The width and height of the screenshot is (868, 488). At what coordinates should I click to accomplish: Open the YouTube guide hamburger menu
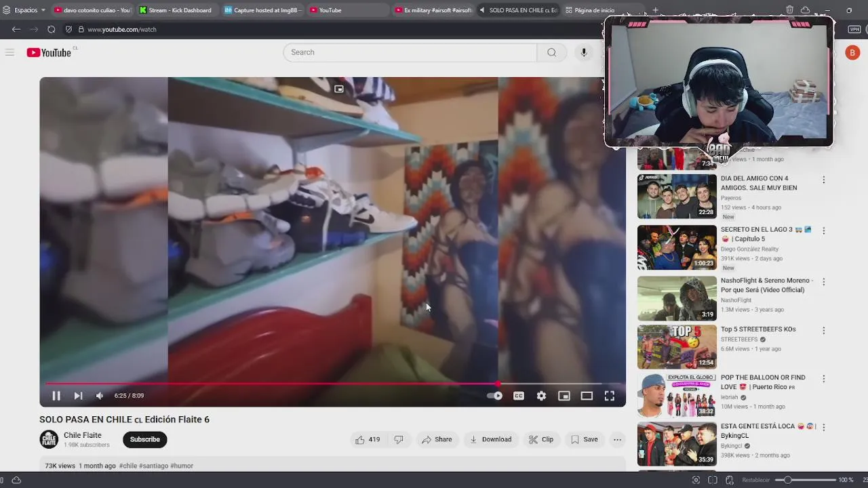pyautogui.click(x=9, y=52)
